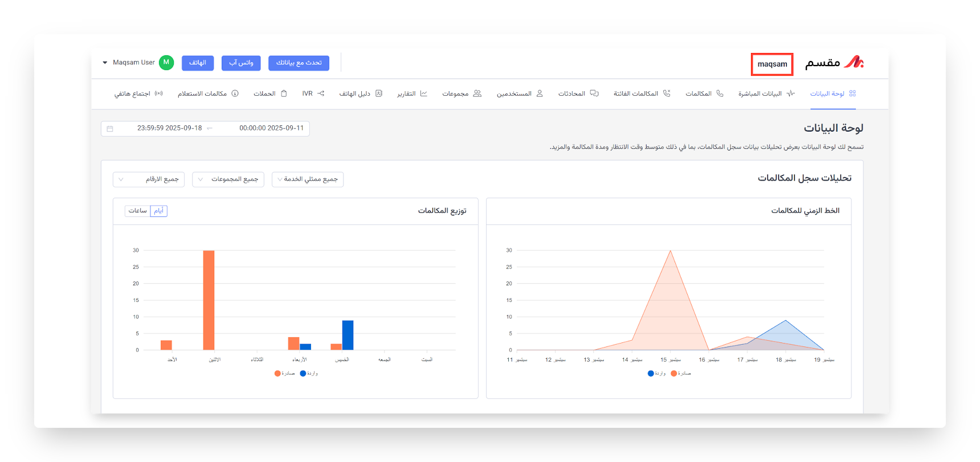Click the phonebook directory icon
The width and height of the screenshot is (980, 462).
(378, 93)
